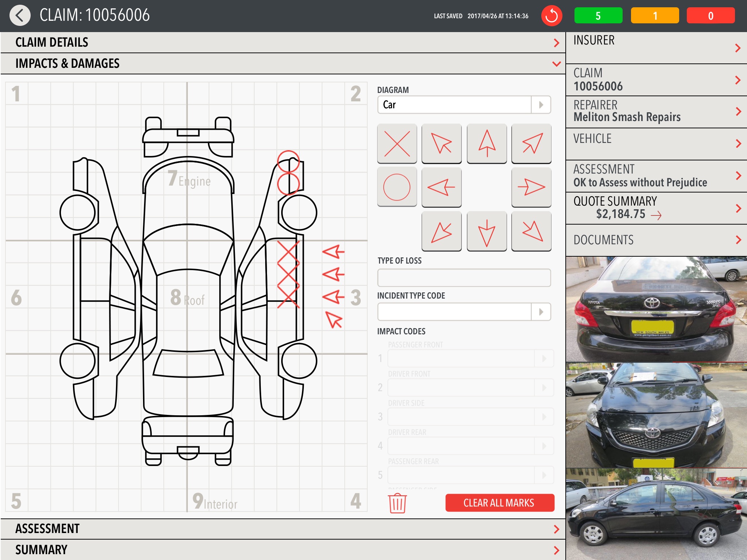Choose the left arrow impact marker

[441, 187]
